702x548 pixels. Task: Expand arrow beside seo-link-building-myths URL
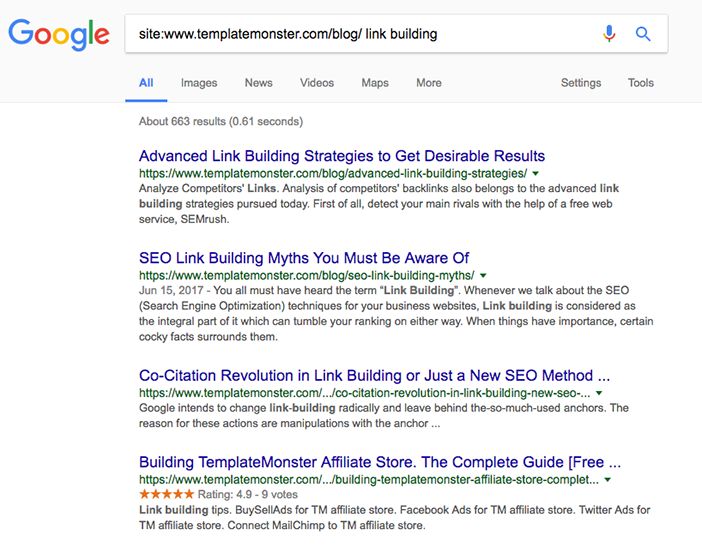pyautogui.click(x=484, y=275)
